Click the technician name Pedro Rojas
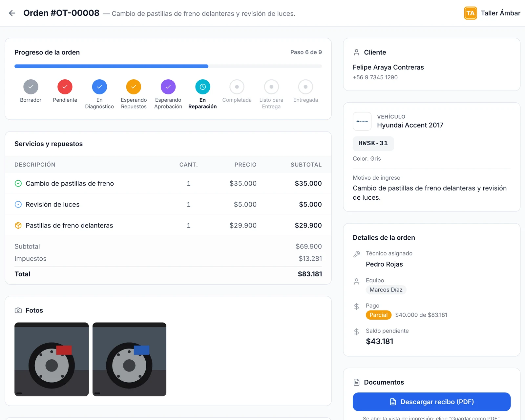525x420 pixels. click(384, 264)
